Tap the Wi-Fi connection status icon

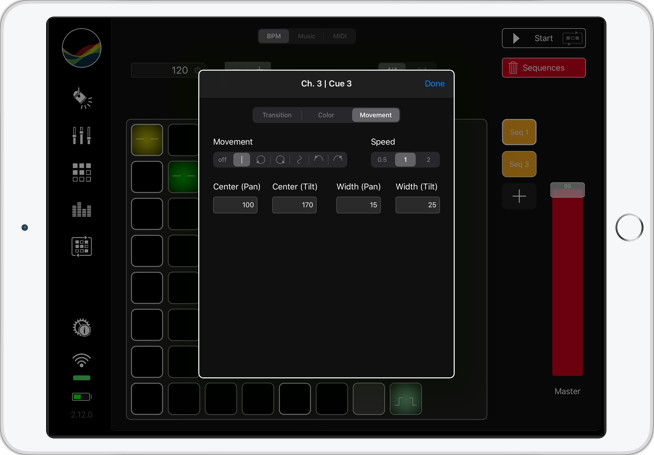pos(82,360)
